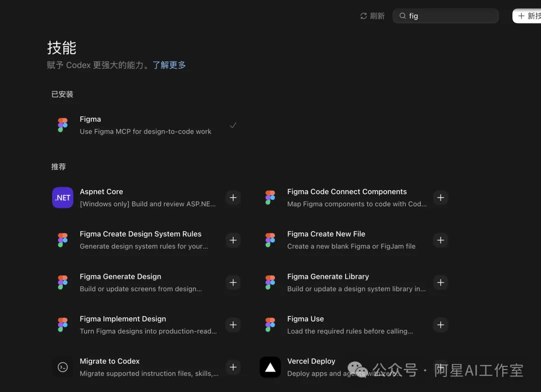Click the refresh icon next to 刷新
The image size is (541, 392).
coord(363,16)
